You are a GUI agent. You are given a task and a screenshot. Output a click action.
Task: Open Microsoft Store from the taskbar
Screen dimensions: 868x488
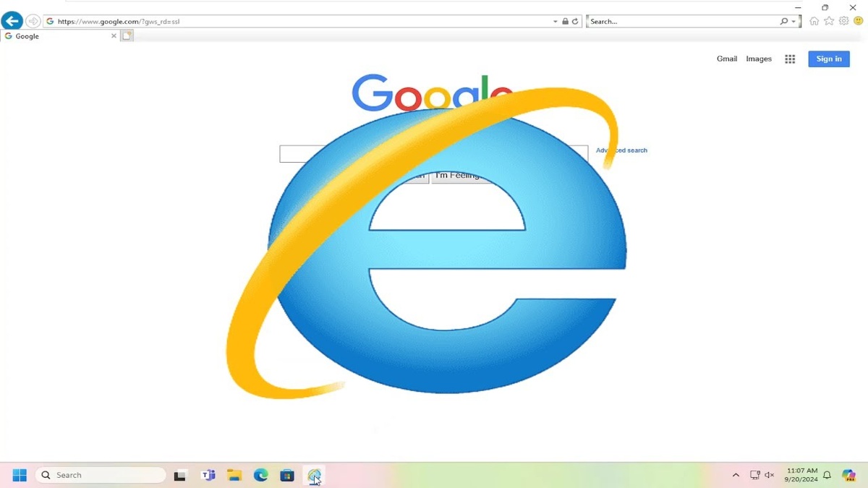(x=287, y=475)
